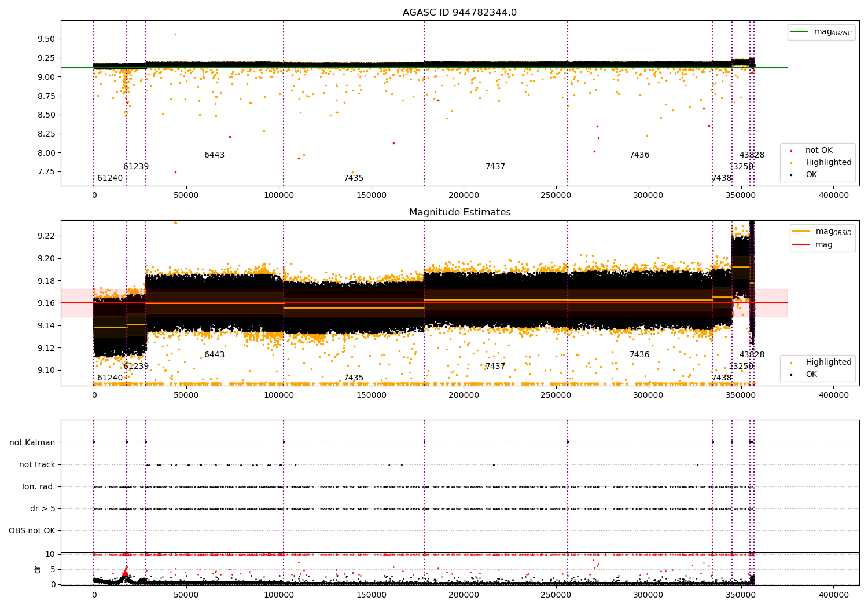Click the 'dr > 5' row label

click(x=43, y=508)
